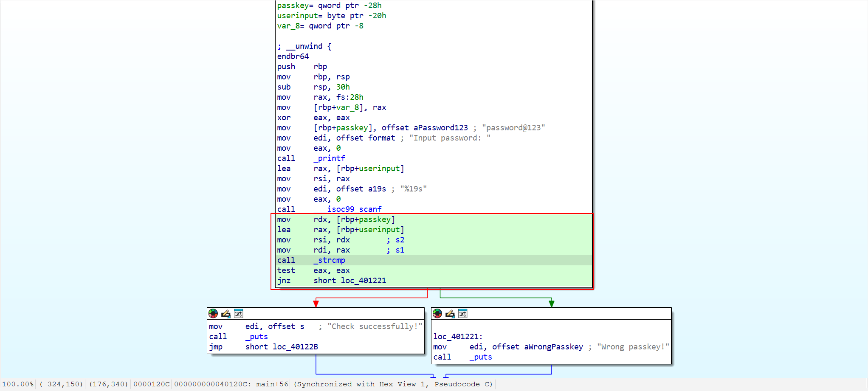Click "push rbp" instruction
The width and height of the screenshot is (868, 391).
(x=302, y=67)
